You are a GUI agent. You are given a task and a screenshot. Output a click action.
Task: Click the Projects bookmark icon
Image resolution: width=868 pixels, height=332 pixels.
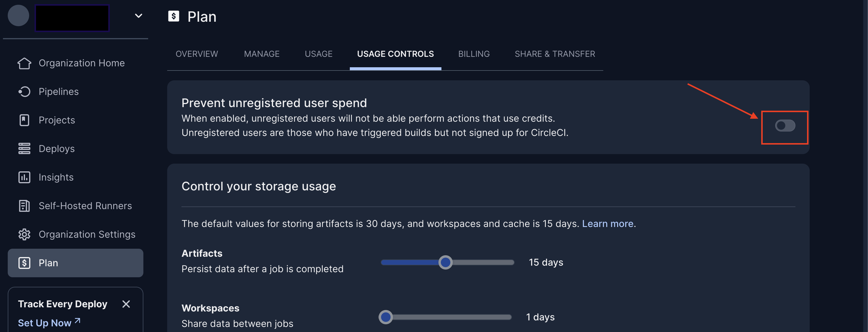(24, 120)
